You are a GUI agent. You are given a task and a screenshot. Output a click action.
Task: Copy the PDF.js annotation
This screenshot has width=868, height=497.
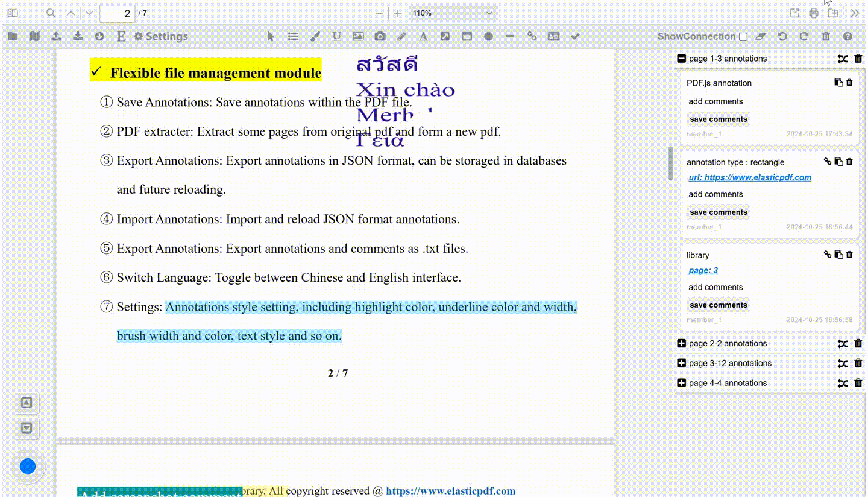[838, 83]
